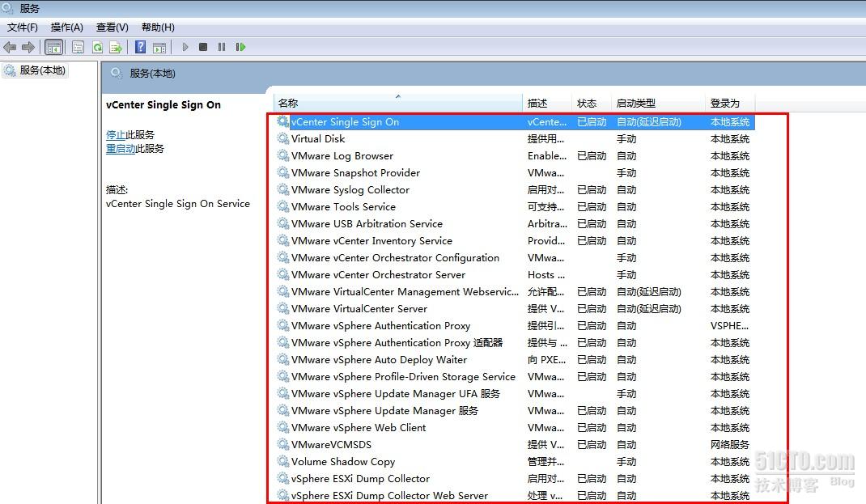Click the 服务(本地) pane header
866x504 pixels.
point(152,74)
